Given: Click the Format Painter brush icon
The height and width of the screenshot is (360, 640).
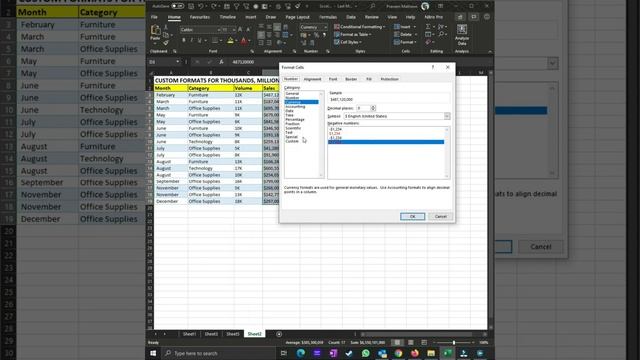Looking at the screenshot, I should click(166, 43).
